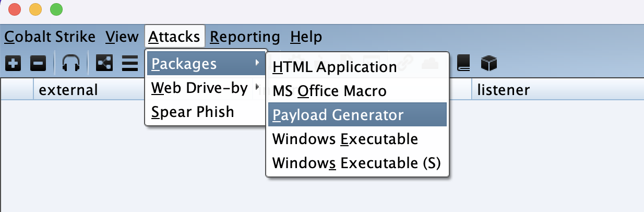644x212 pixels.
Task: Expand the Packages submenu arrow
Action: (x=257, y=64)
